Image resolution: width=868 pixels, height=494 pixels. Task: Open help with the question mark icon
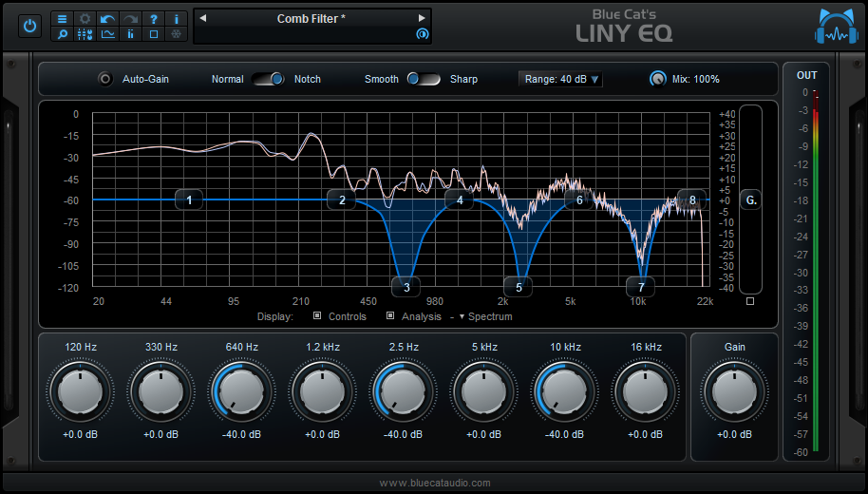pos(153,19)
